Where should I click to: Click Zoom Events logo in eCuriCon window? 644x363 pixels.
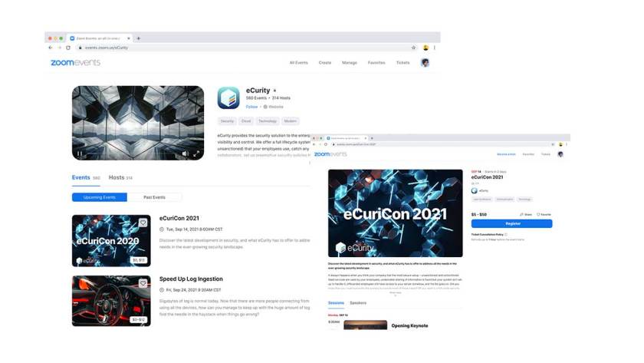pyautogui.click(x=330, y=154)
